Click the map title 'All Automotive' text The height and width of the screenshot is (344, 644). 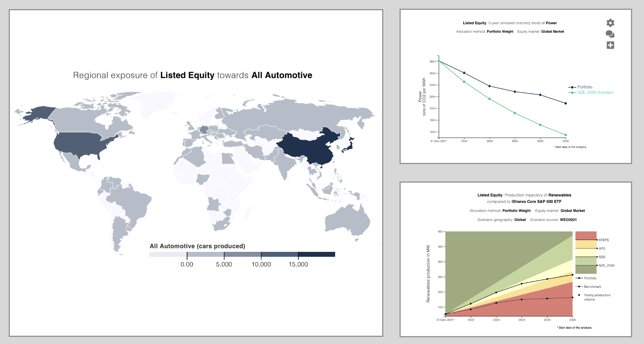(x=282, y=75)
